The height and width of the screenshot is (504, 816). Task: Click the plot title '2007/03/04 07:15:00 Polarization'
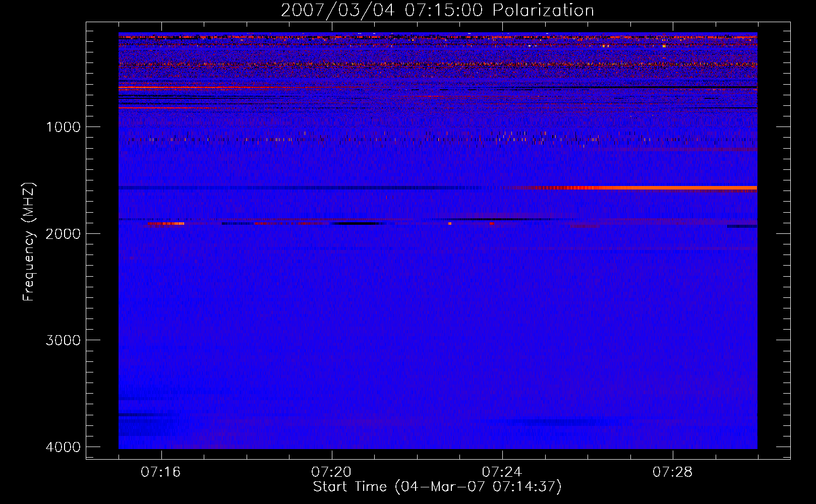point(437,11)
